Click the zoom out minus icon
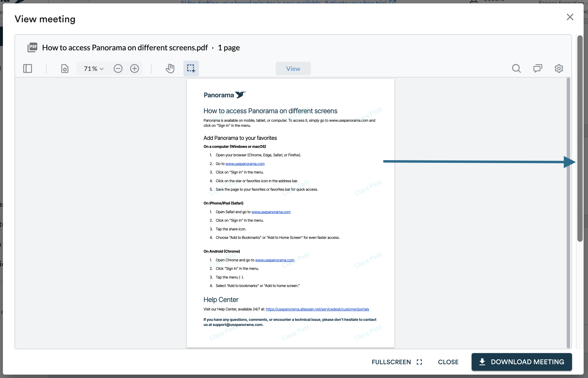The height and width of the screenshot is (378, 588). tap(118, 68)
